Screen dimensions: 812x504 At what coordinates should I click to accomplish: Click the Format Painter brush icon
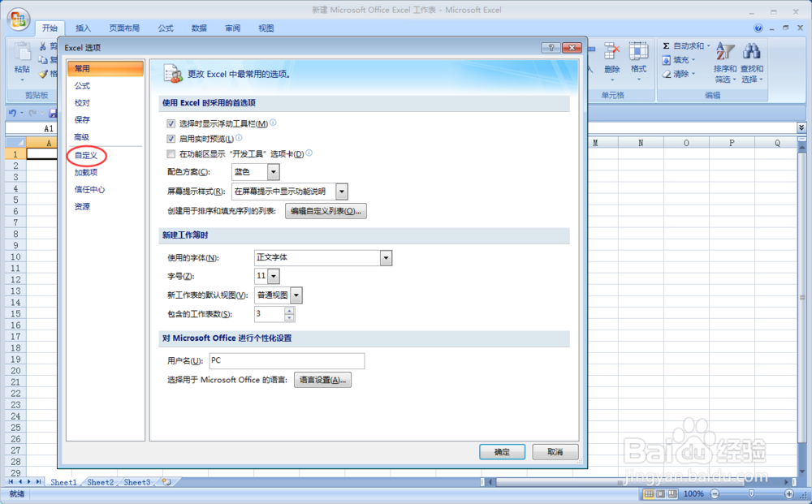tap(43, 74)
